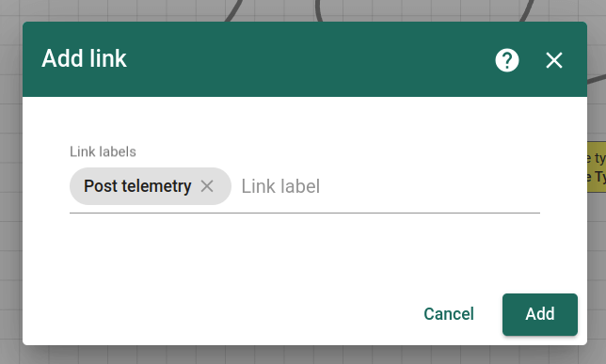This screenshot has height=364, width=606.
Task: Select the connection line beside the header's right edge
Action: click(x=597, y=79)
